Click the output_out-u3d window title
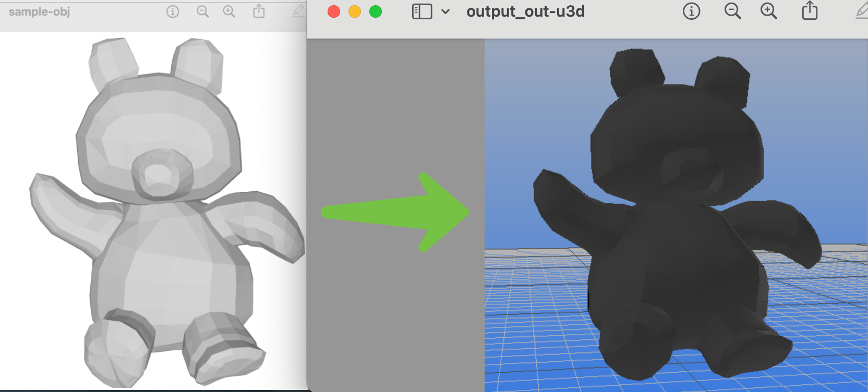 coord(525,11)
